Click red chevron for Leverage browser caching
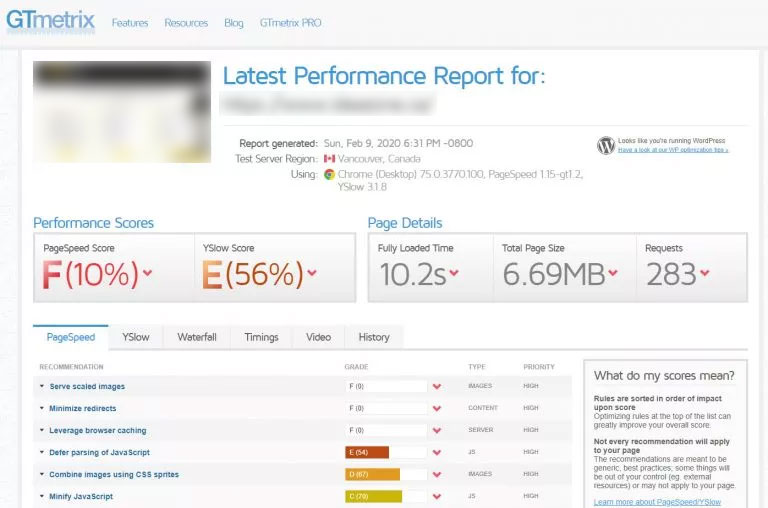768x508 pixels. (437, 431)
